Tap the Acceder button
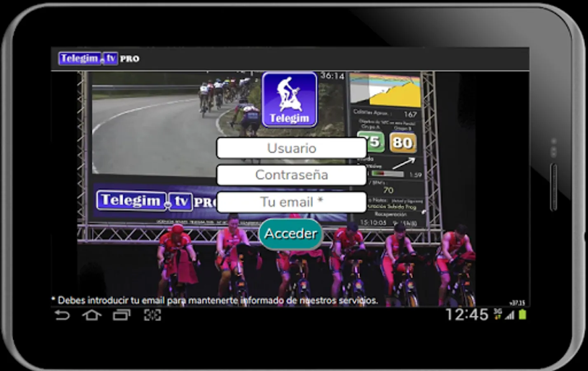The height and width of the screenshot is (371, 588). [x=291, y=234]
